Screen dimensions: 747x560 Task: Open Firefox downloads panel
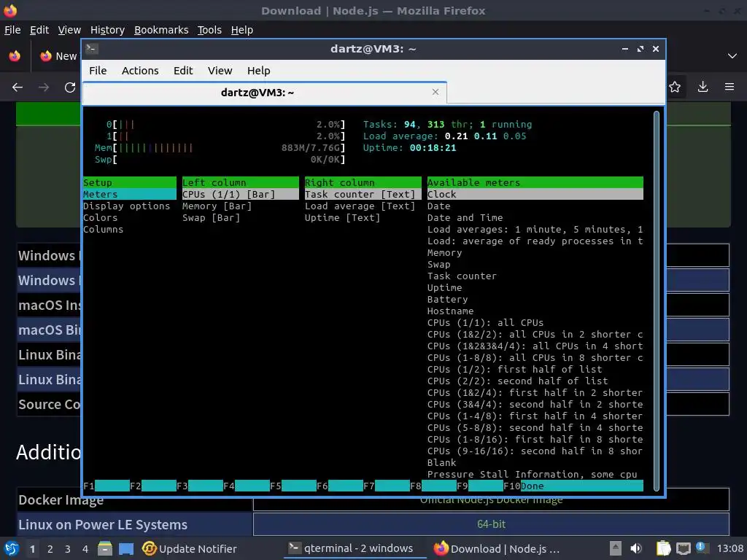(x=703, y=87)
